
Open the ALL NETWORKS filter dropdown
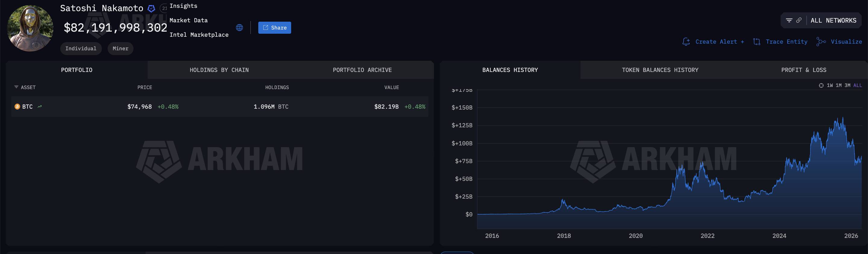coord(833,20)
